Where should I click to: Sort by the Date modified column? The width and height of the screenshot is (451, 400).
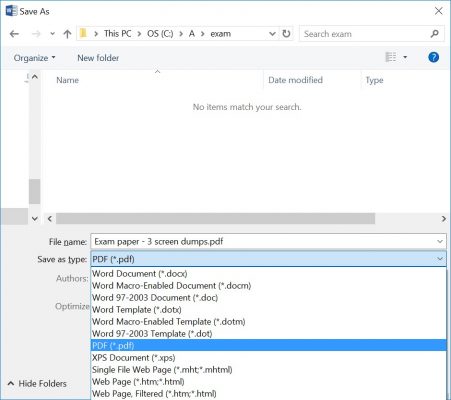(x=295, y=80)
